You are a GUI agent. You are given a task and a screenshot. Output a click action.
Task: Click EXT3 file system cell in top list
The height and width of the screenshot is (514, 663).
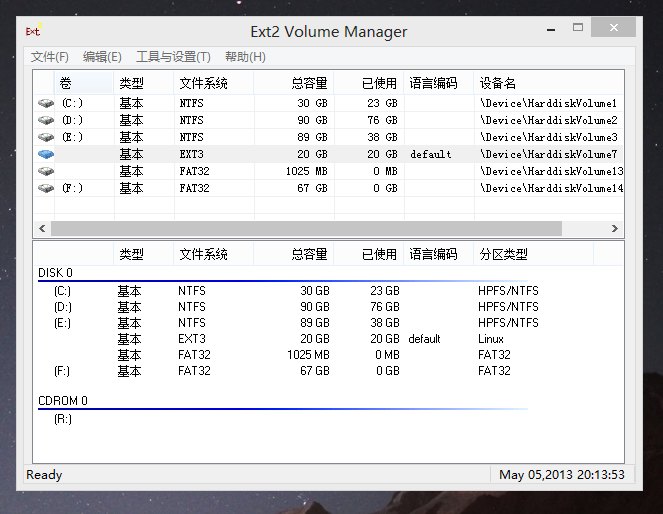pos(192,154)
